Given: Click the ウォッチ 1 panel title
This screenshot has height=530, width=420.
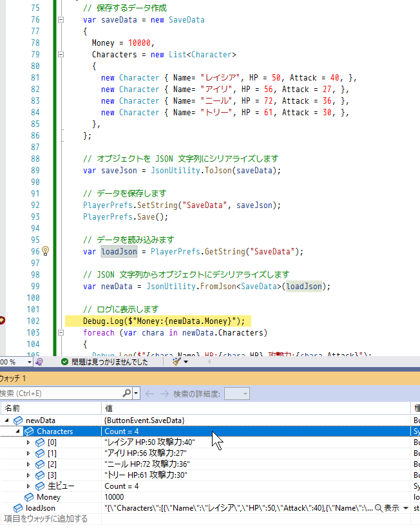Looking at the screenshot, I should point(13,378).
